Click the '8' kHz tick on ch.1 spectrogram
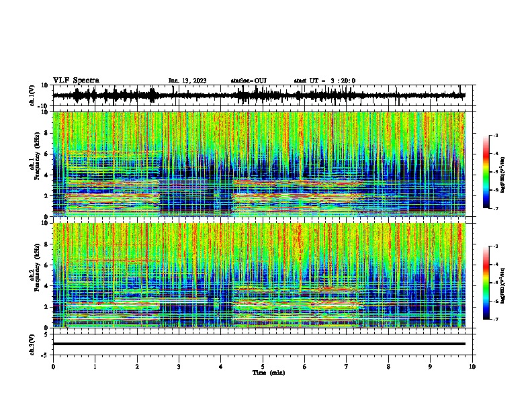 (x=47, y=133)
